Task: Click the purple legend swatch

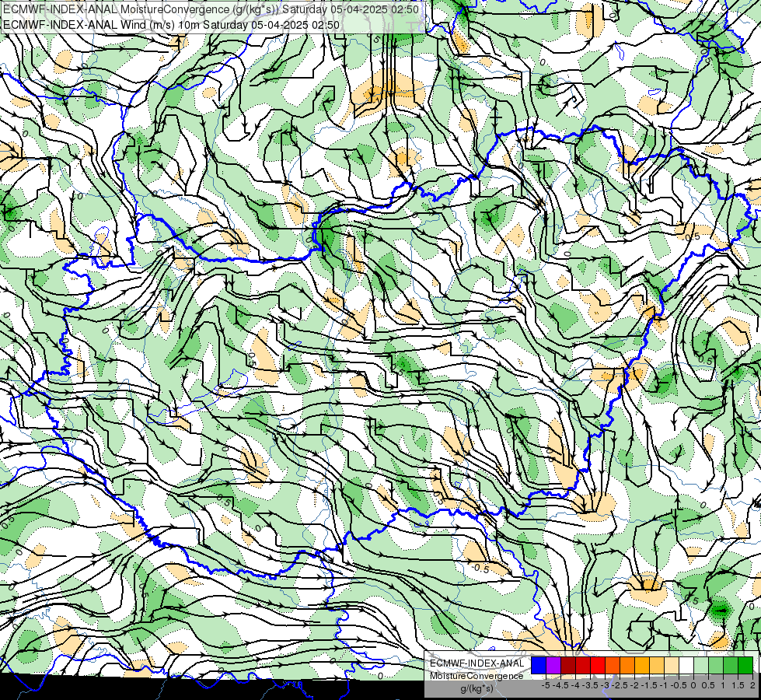Action: click(x=553, y=666)
